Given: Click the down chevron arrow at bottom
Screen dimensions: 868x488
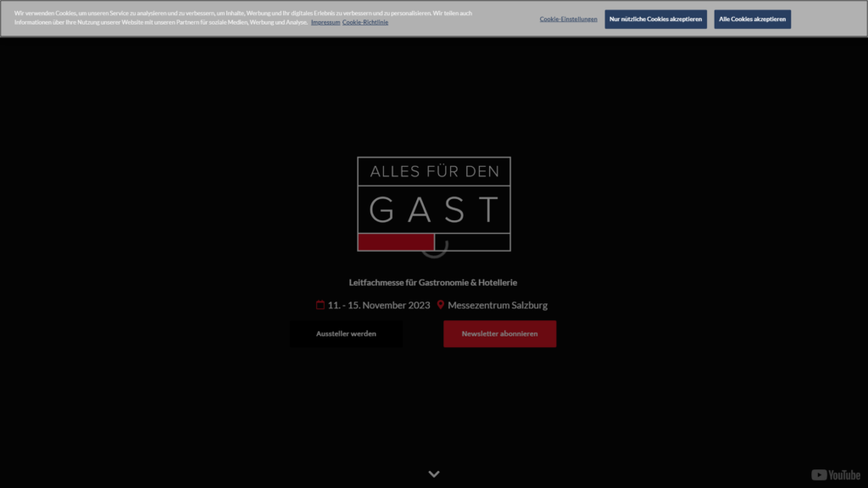Looking at the screenshot, I should [x=434, y=474].
